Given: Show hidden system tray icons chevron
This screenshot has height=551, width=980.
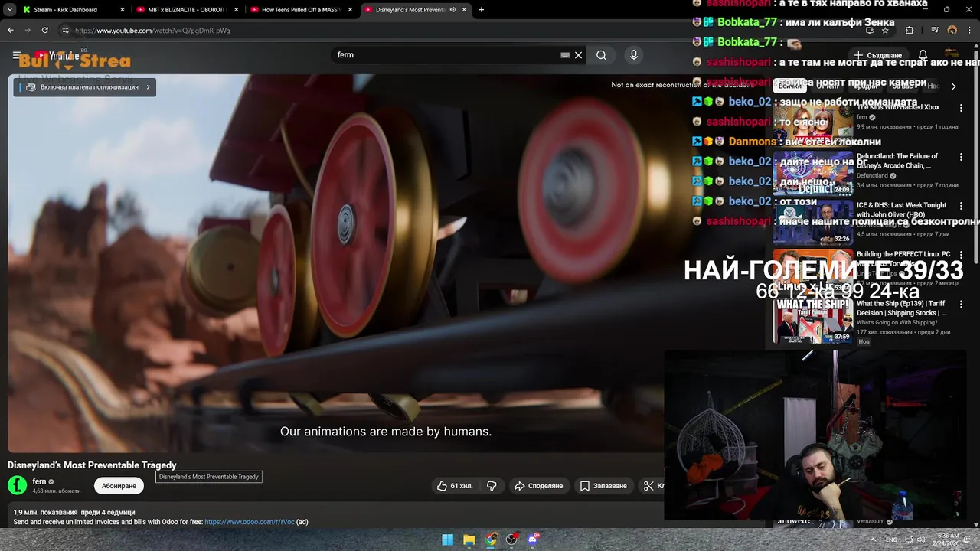Looking at the screenshot, I should tap(873, 540).
